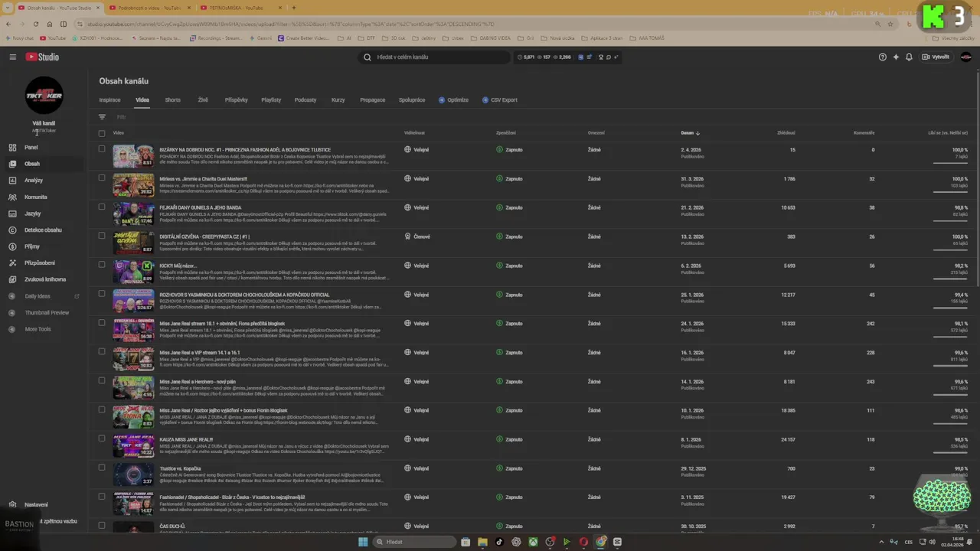Viewport: 980px width, 551px height.
Task: Select checkbox for Miss Jane Real stream 18.1 video
Action: (101, 323)
